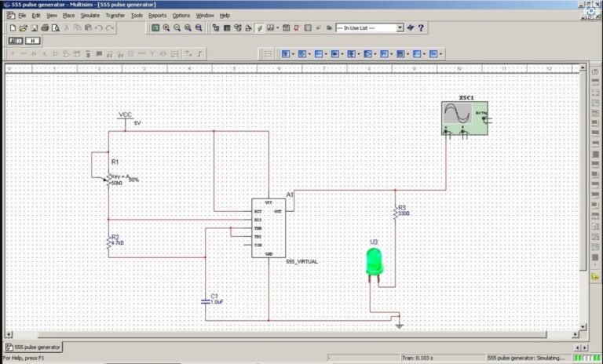Click the XSC1 oscilloscope instrument
The height and width of the screenshot is (364, 603).
(x=465, y=118)
